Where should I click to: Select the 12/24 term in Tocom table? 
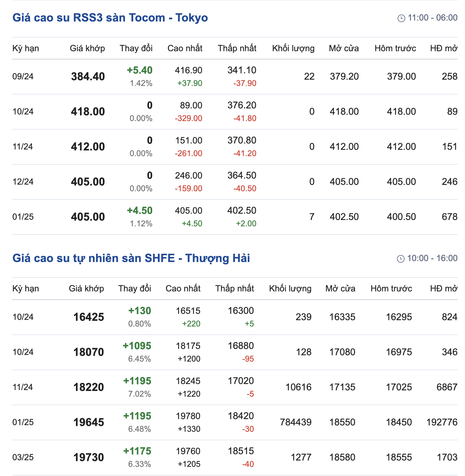tap(23, 182)
